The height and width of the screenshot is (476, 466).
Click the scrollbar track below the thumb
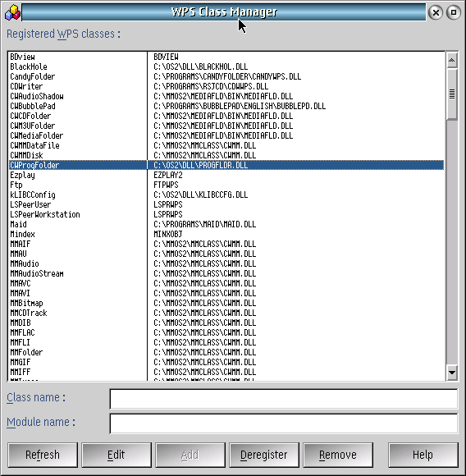tap(451, 243)
